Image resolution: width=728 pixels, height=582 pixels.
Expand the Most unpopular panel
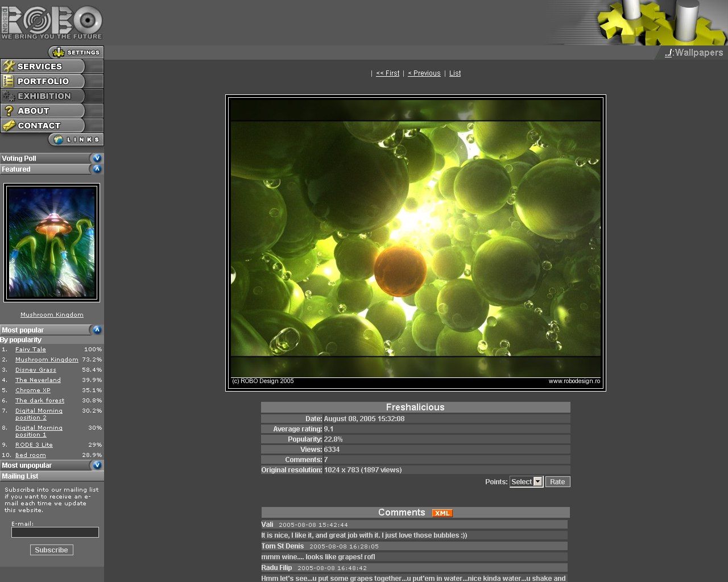point(97,465)
